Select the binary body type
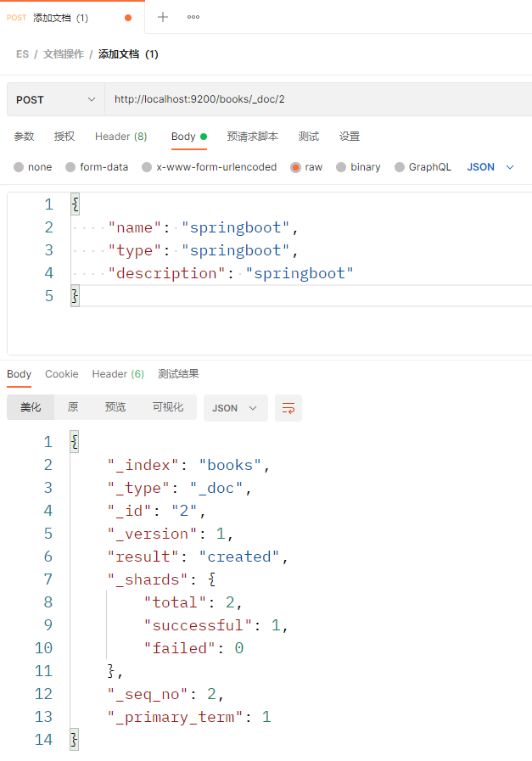 pos(358,167)
